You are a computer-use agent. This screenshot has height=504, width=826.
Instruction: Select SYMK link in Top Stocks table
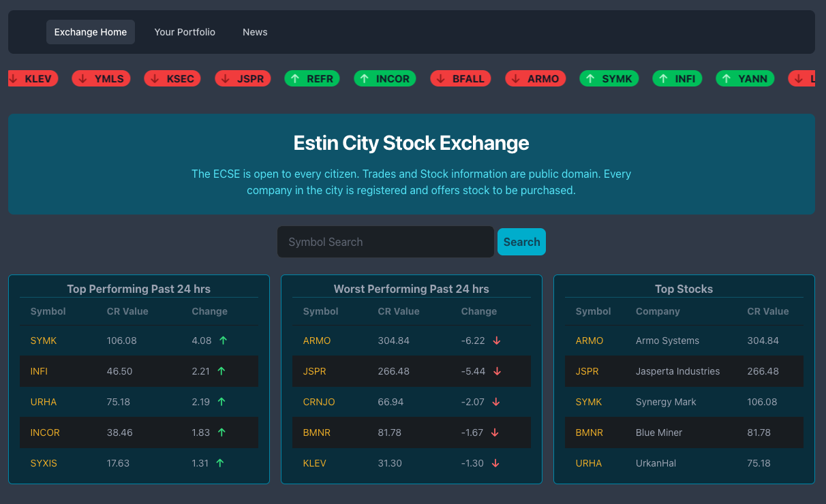pos(588,402)
